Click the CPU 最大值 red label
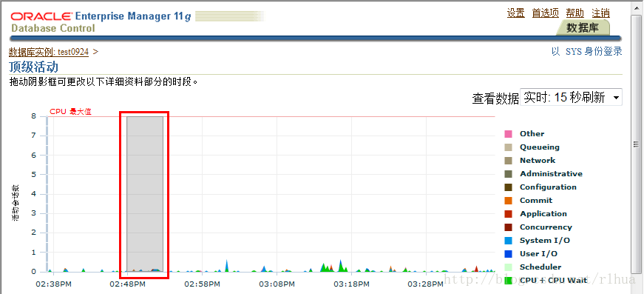This screenshot has height=294, width=644. pos(71,112)
